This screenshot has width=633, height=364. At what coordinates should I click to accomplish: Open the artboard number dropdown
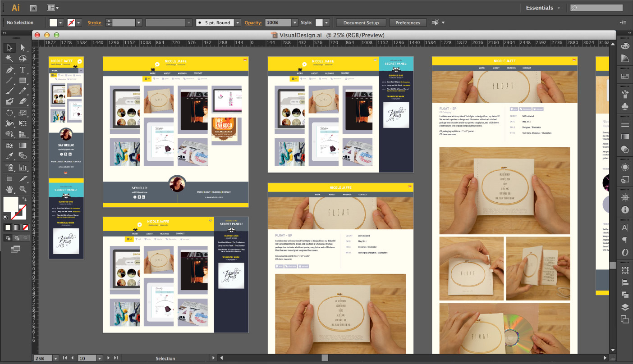100,358
